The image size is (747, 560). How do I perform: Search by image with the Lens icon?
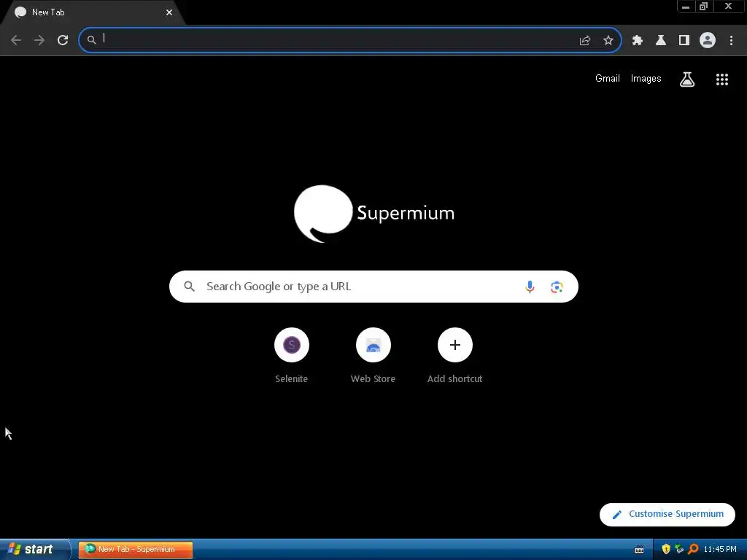(557, 287)
